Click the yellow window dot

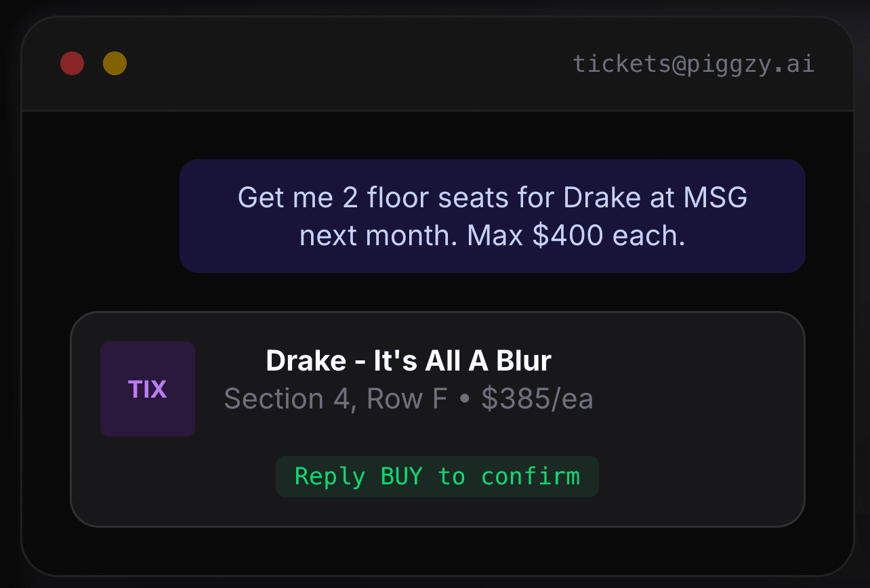tap(115, 64)
